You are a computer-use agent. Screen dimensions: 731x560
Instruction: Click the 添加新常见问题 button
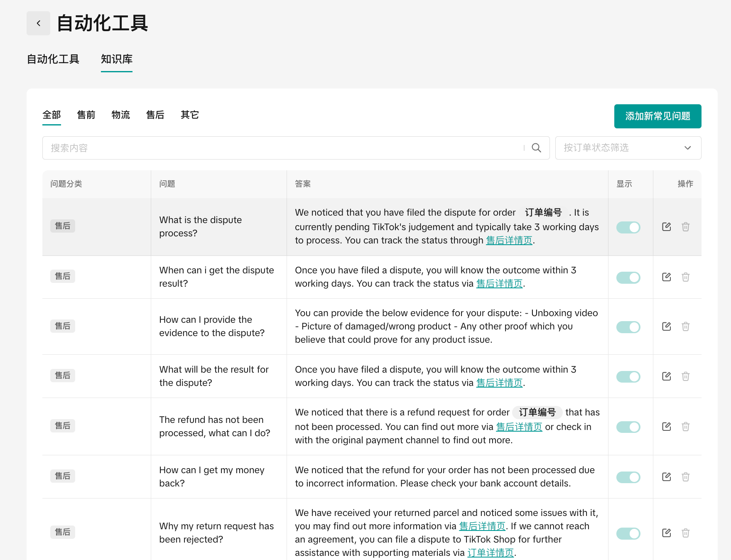point(657,116)
